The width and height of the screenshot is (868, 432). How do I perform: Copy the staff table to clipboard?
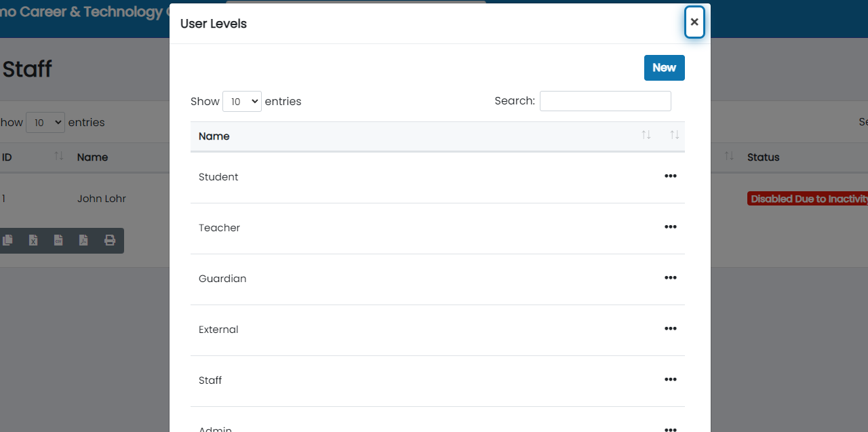8,240
